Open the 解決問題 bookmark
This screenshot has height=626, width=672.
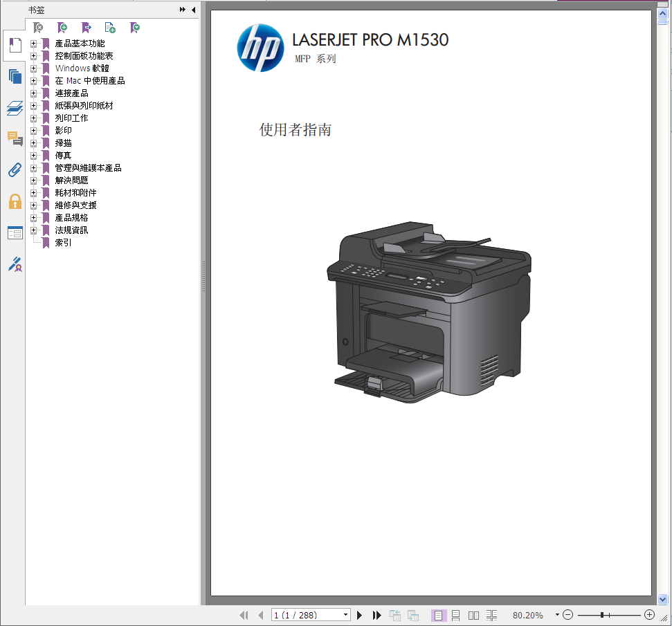[x=71, y=181]
